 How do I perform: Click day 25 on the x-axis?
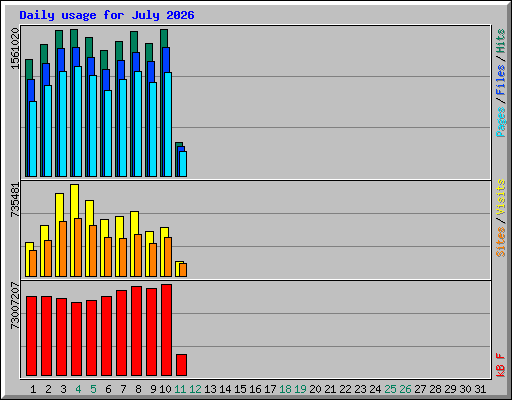[390, 389]
